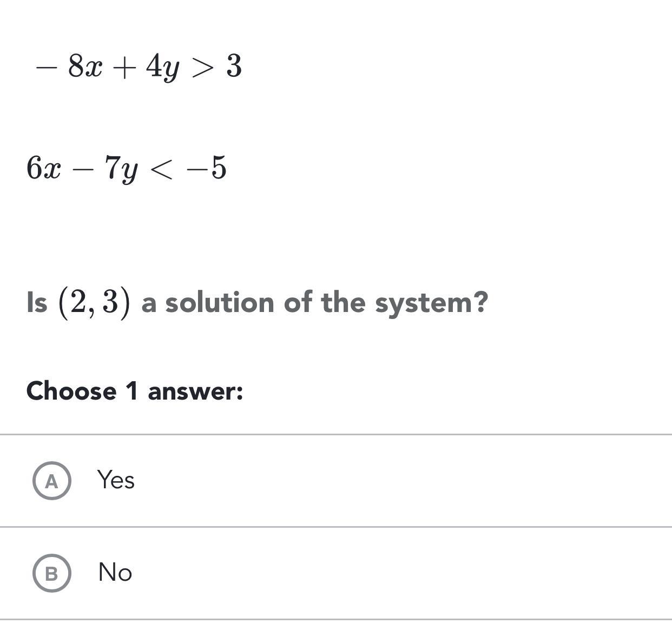Click the word 'system?' in the question
The height and width of the screenshot is (644, 672).
tap(431, 303)
